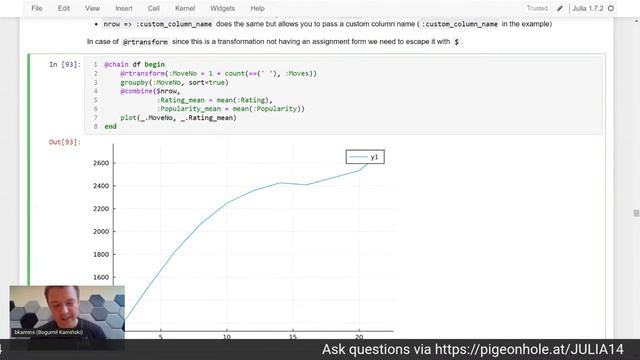The width and height of the screenshot is (640, 360).
Task: Click the 2000 y-axis label
Action: tap(101, 231)
